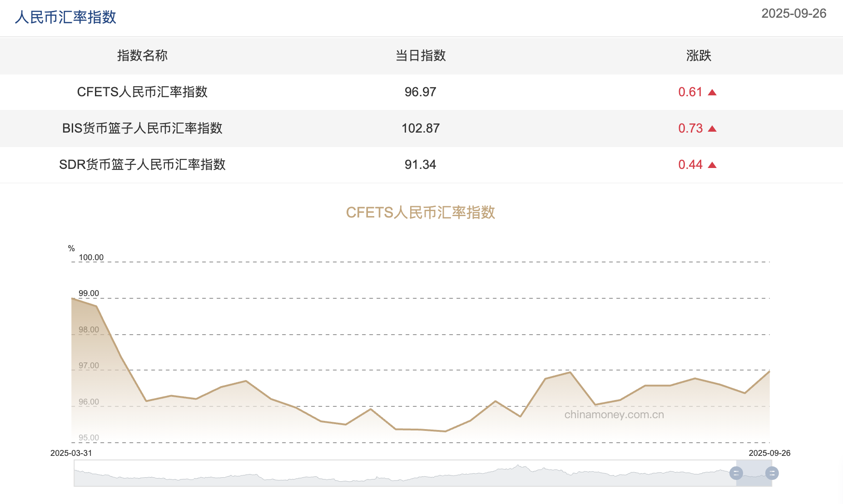
Task: Click the 102.87 index value
Action: pyautogui.click(x=421, y=128)
